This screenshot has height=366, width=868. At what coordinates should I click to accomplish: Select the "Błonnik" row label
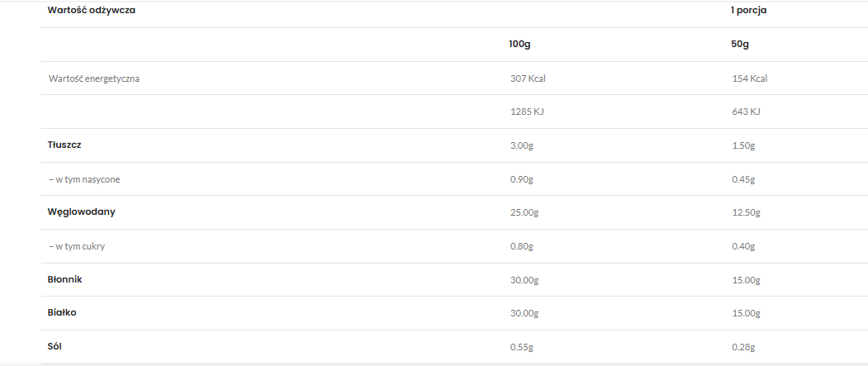(x=65, y=279)
